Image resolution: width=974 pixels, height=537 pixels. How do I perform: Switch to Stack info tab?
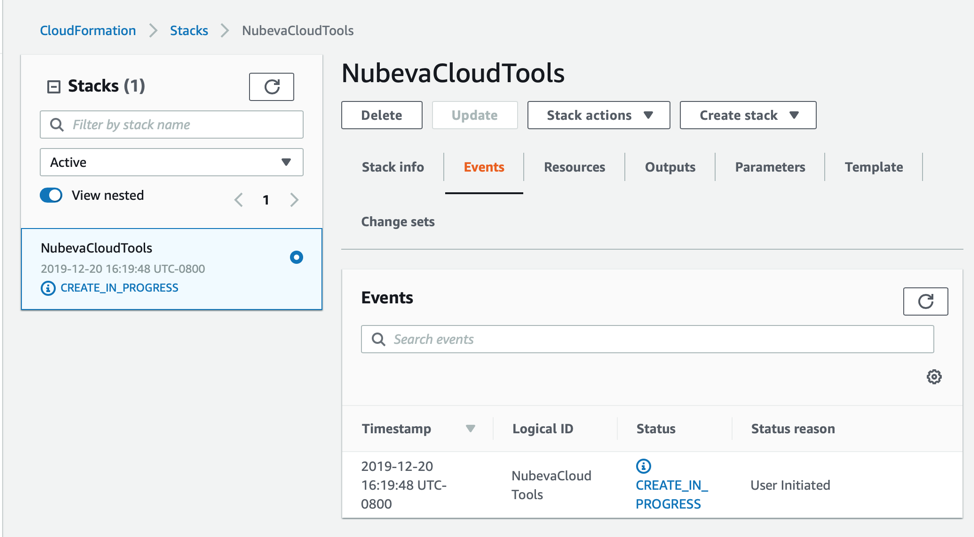click(x=393, y=167)
